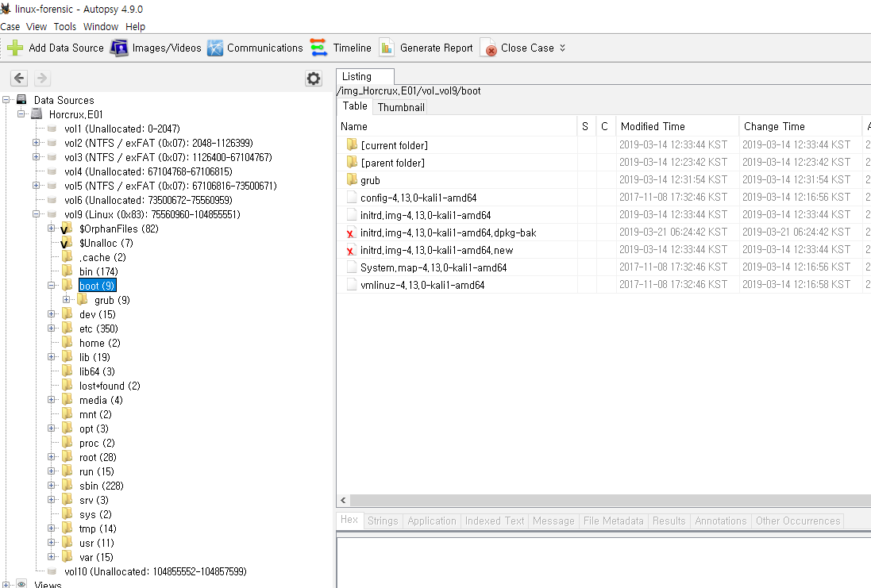This screenshot has height=588, width=871.
Task: Select System.map-4.13.0-kali1-amd64 file row
Action: [603, 267]
